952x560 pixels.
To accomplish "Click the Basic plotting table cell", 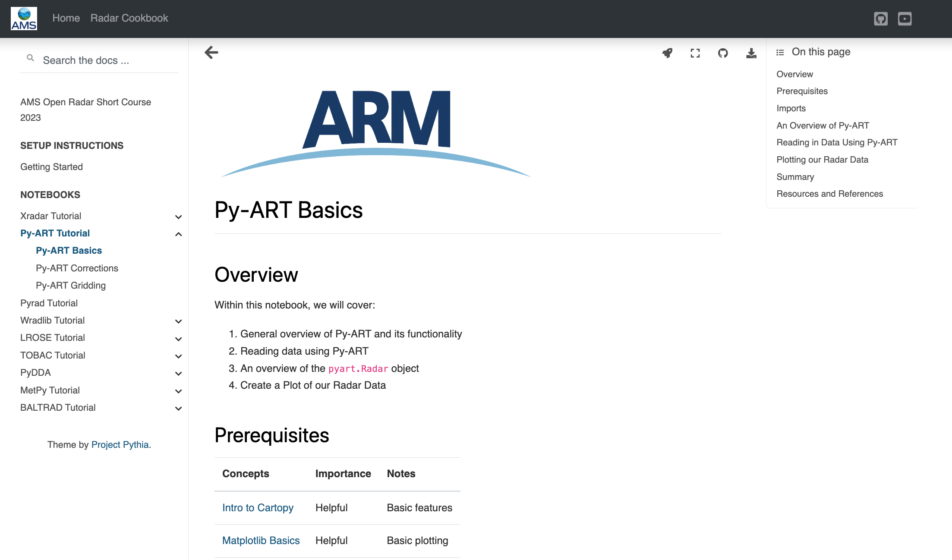I will point(417,541).
